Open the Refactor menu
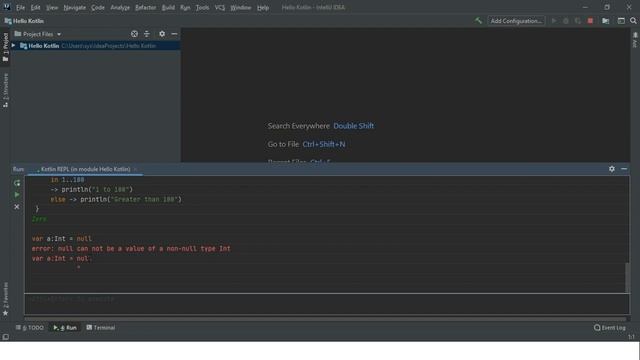The image size is (640, 360). click(146, 7)
